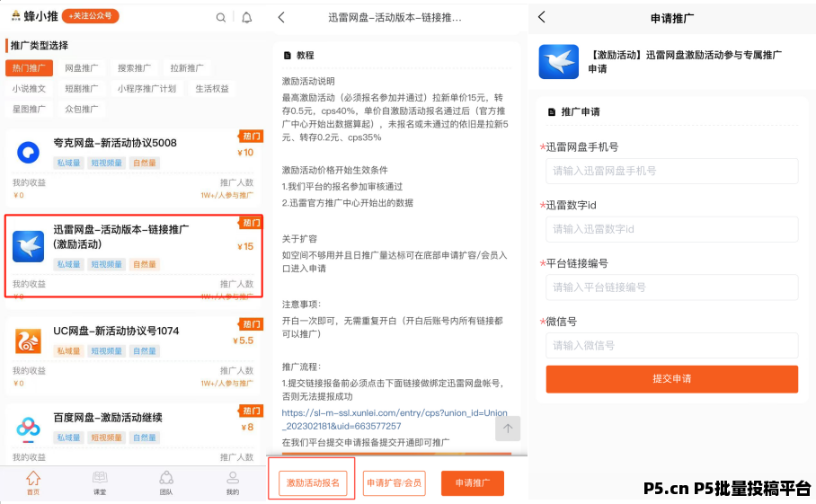Open 迅雷网盘-活动版本-链接推广 item
The width and height of the screenshot is (816, 504).
pyautogui.click(x=120, y=236)
